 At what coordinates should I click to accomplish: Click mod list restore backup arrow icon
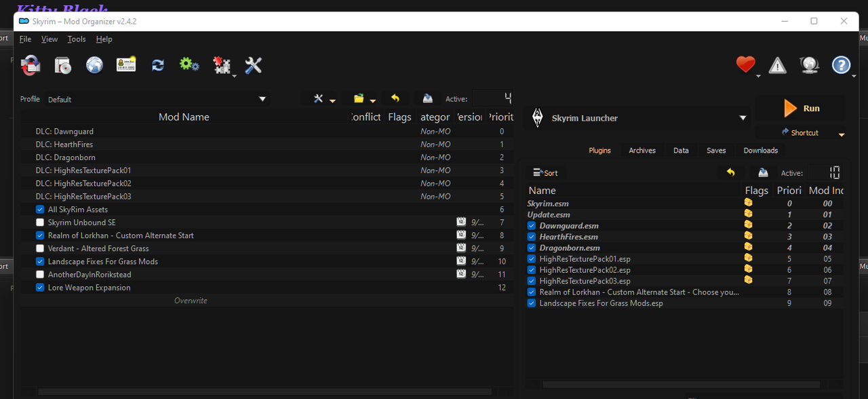(x=395, y=99)
